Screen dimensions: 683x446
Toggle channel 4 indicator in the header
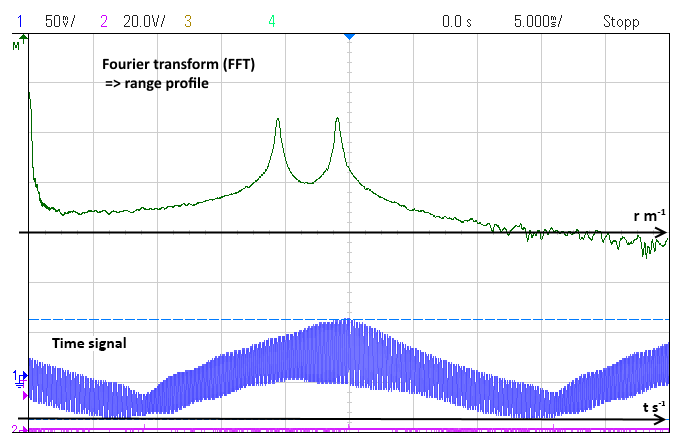pyautogui.click(x=272, y=20)
